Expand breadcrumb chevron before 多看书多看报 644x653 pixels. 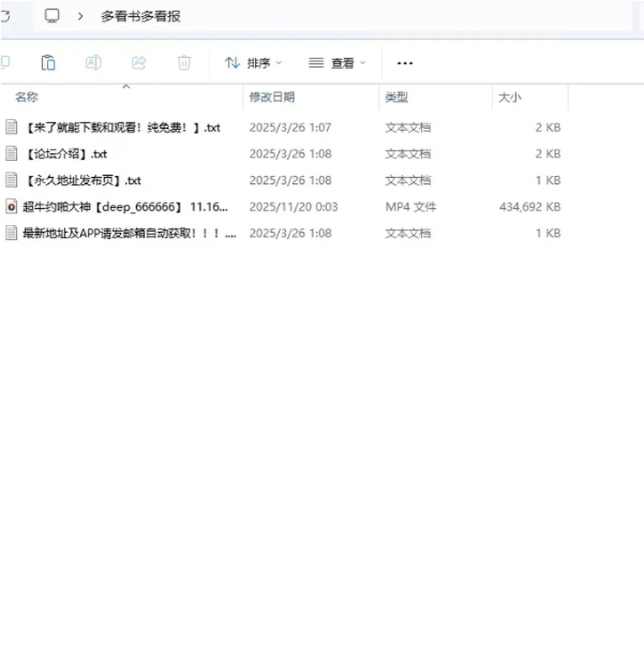tap(80, 16)
